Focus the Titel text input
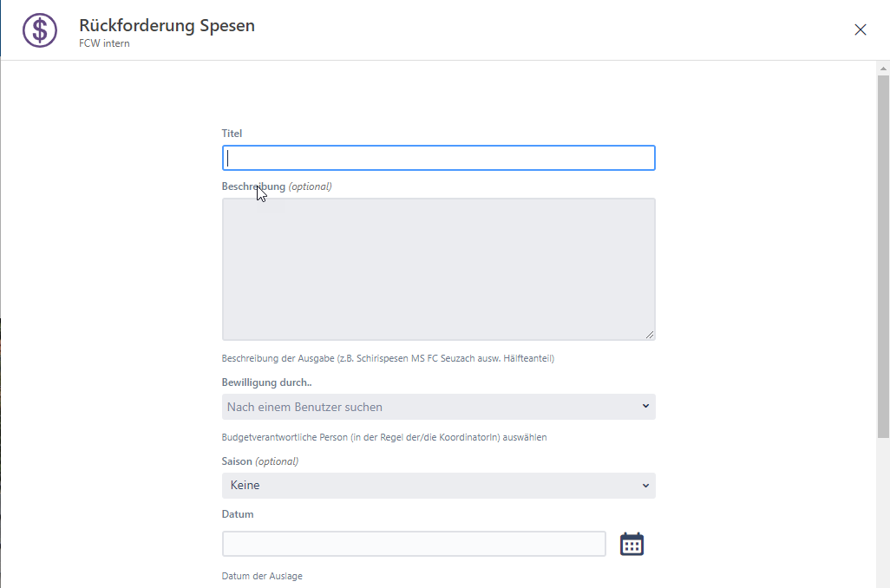Screen dimensions: 890x588 (438, 158)
